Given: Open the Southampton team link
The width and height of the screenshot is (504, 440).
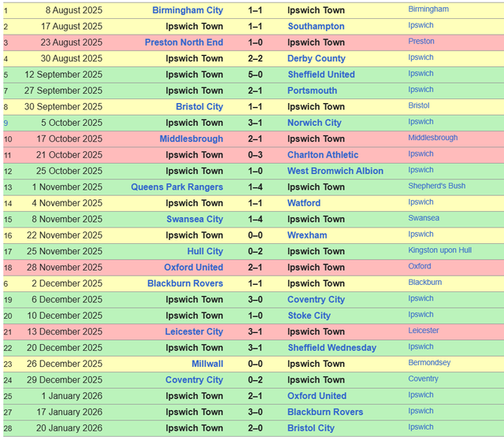Looking at the screenshot, I should pyautogui.click(x=316, y=26).
